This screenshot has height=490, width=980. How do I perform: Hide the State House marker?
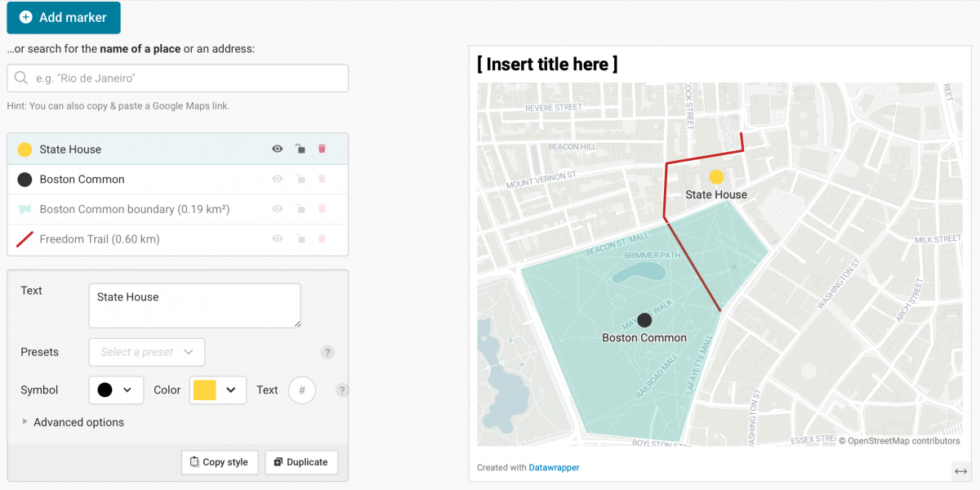(x=278, y=149)
